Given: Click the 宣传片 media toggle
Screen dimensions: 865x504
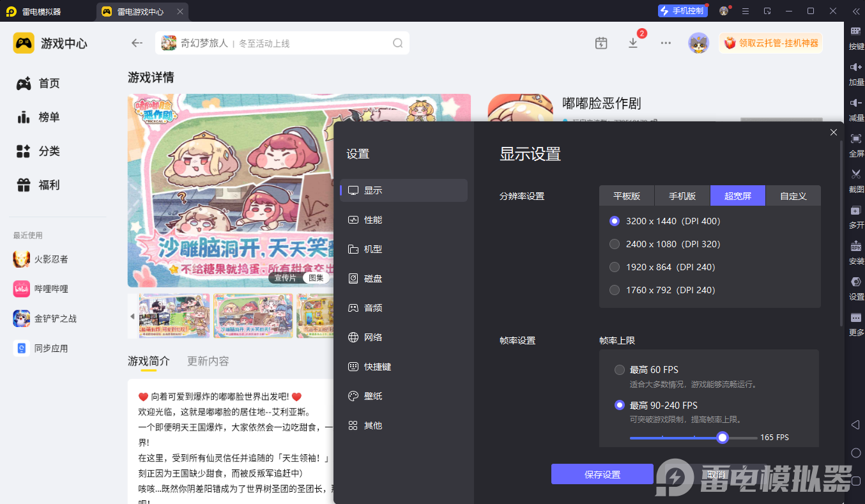Looking at the screenshot, I should [286, 278].
